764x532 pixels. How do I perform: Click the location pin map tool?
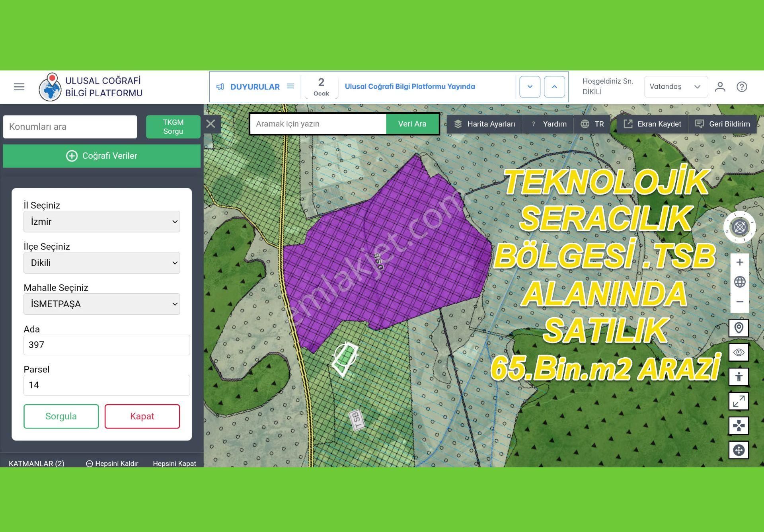[739, 328]
